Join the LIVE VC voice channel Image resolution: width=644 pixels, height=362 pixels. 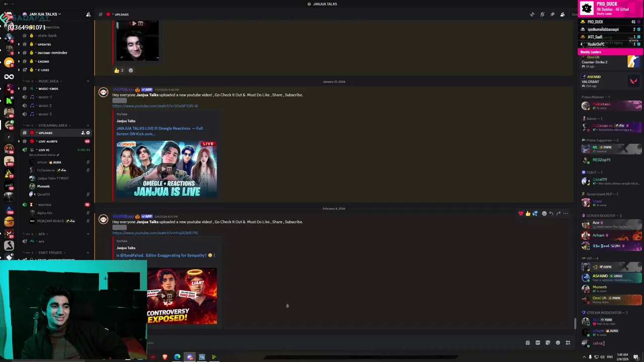point(44,150)
